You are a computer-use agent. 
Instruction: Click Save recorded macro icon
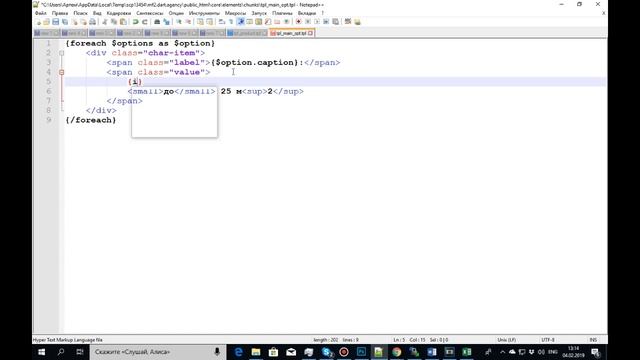click(x=335, y=22)
